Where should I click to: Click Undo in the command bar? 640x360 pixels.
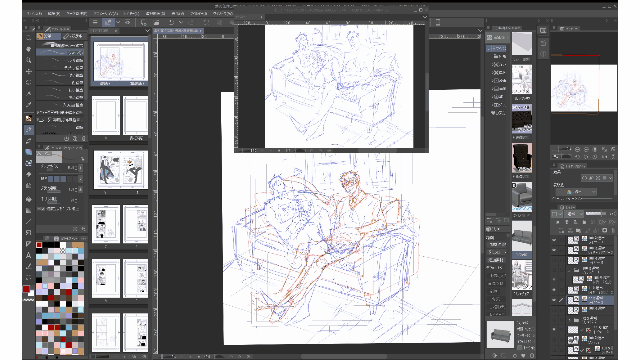[171, 22]
